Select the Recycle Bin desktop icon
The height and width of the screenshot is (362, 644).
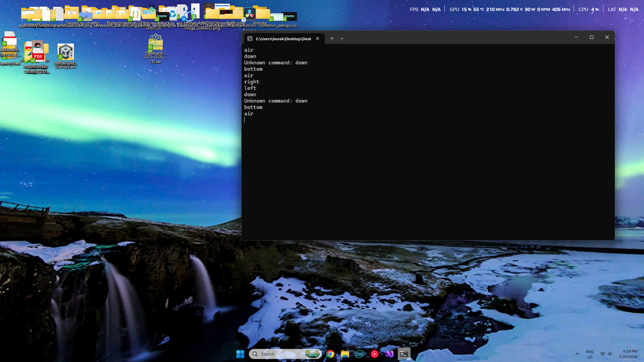pyautogui.click(x=173, y=14)
